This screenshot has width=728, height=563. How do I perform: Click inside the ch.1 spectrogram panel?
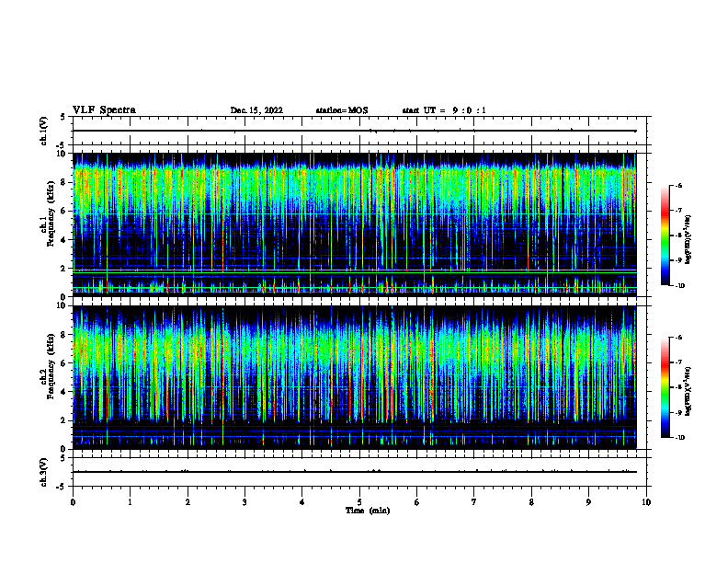[355, 224]
